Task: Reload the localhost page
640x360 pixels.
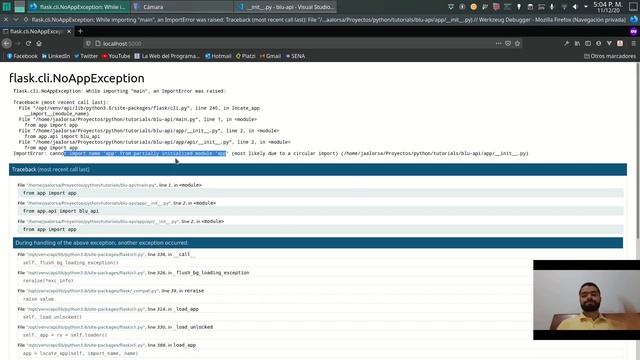Action: tap(28, 43)
